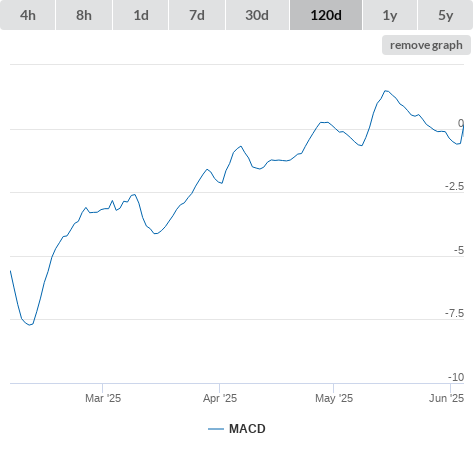The height and width of the screenshot is (455, 474).
Task: Click the MACD lowest trough in February
Action: point(30,325)
